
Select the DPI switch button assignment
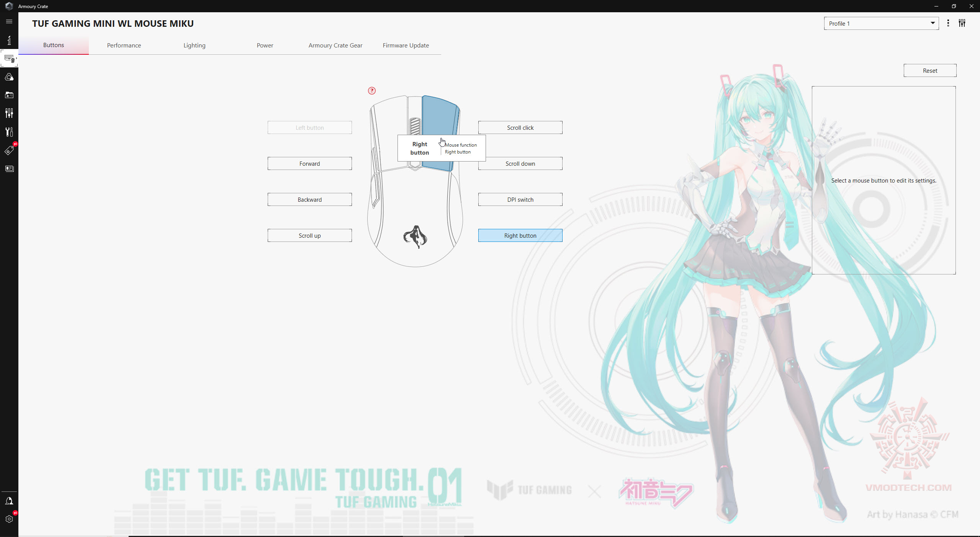click(x=520, y=199)
